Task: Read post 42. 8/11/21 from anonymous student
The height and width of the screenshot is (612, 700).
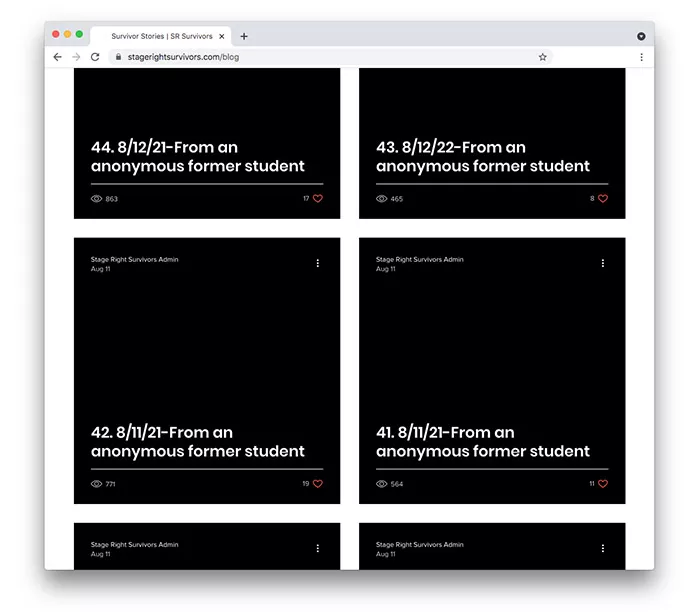Action: coord(198,442)
